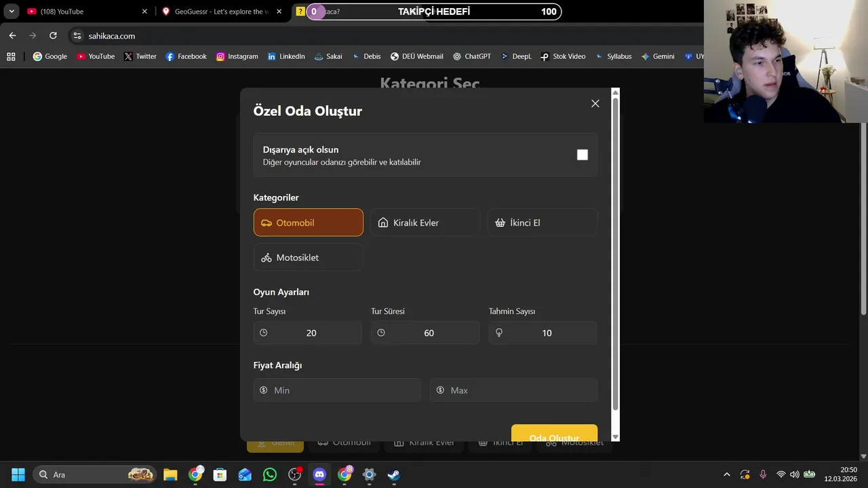Click the yellow Oda Oluştur button

coord(554,434)
